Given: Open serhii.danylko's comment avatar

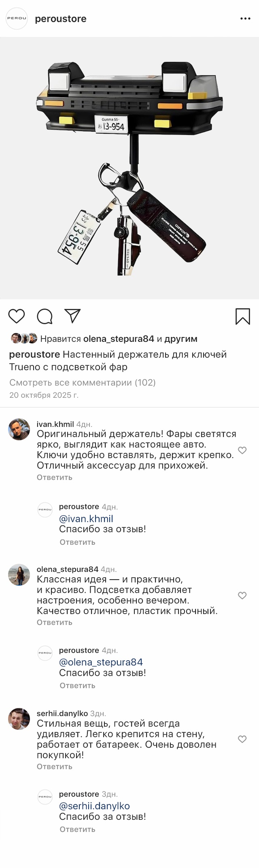Looking at the screenshot, I should point(19,719).
